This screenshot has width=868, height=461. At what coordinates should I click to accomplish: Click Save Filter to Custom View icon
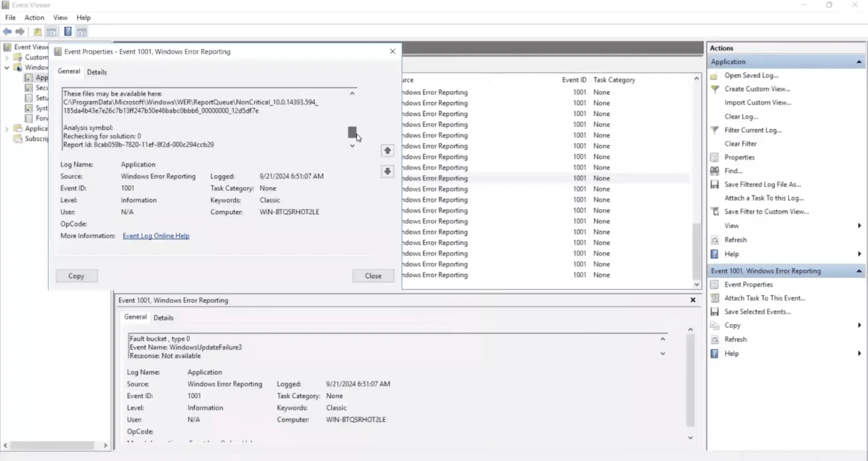pyautogui.click(x=714, y=211)
